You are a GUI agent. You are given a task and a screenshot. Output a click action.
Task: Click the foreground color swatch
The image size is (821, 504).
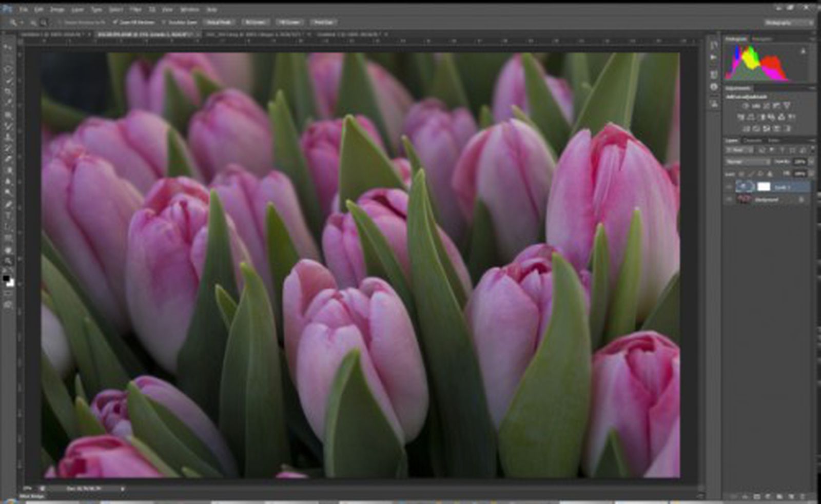pyautogui.click(x=7, y=277)
